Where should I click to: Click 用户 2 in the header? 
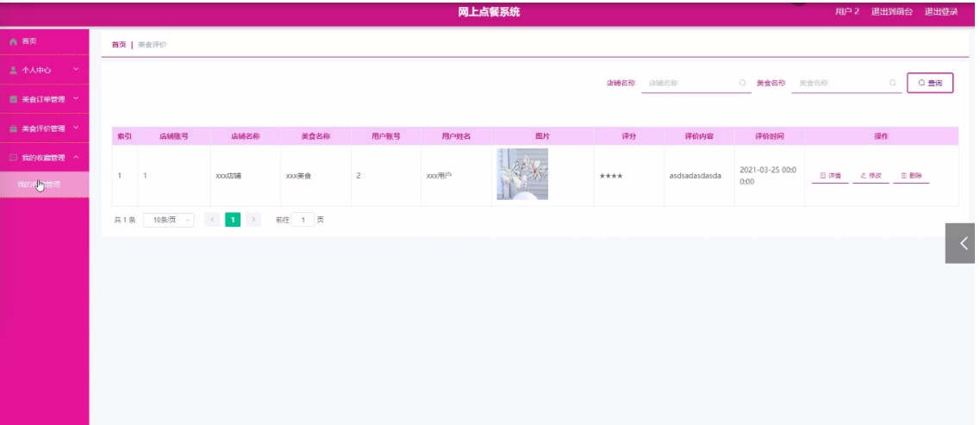coord(847,12)
